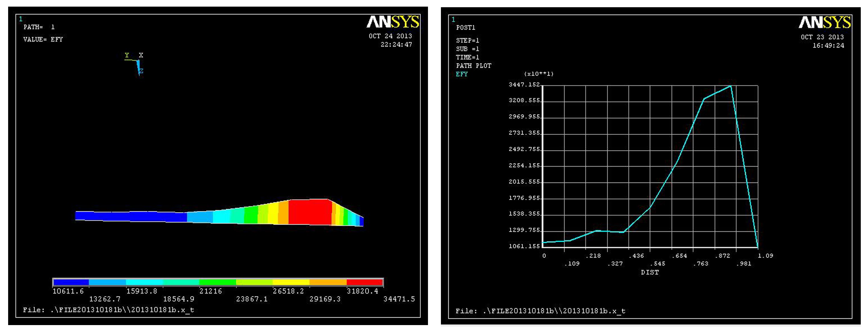Click the 'DIST' x-axis title
The image size is (868, 332).
click(x=650, y=272)
